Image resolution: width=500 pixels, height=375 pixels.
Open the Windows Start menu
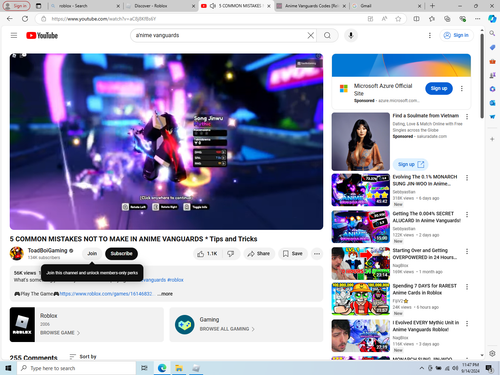pos(8,368)
